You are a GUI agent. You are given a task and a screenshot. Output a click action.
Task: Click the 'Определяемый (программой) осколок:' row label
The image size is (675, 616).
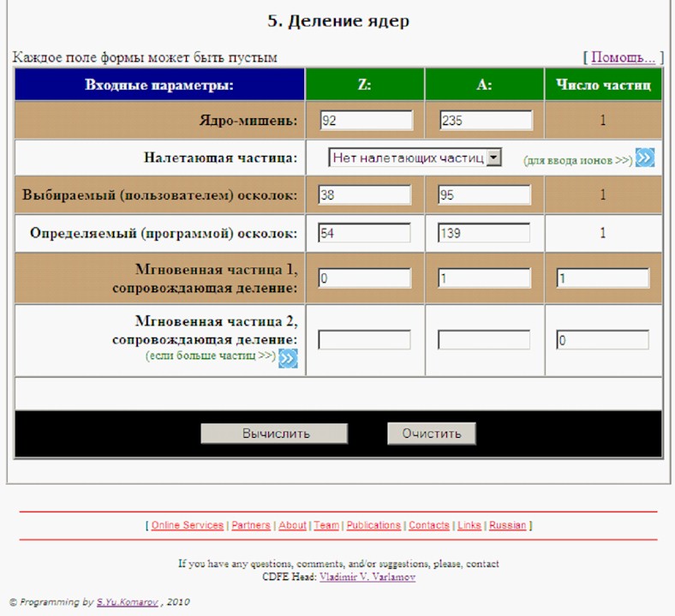[164, 233]
